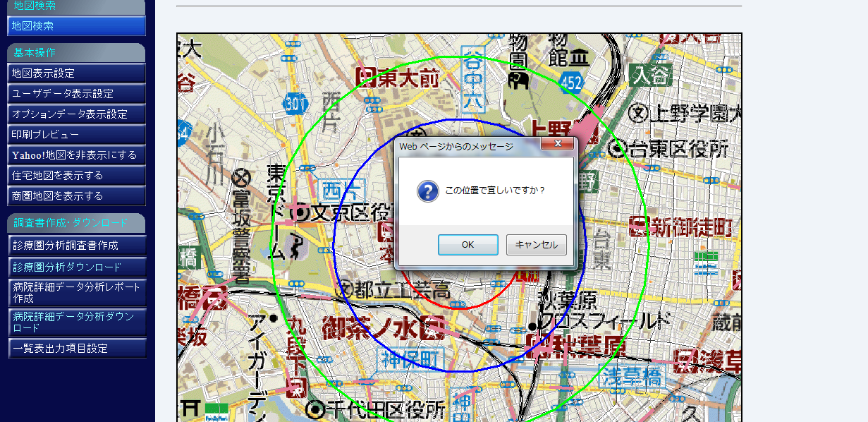Click the ward office symbol beside 千代田区役所
Viewport: 868px width, 422px height.
[x=315, y=409]
